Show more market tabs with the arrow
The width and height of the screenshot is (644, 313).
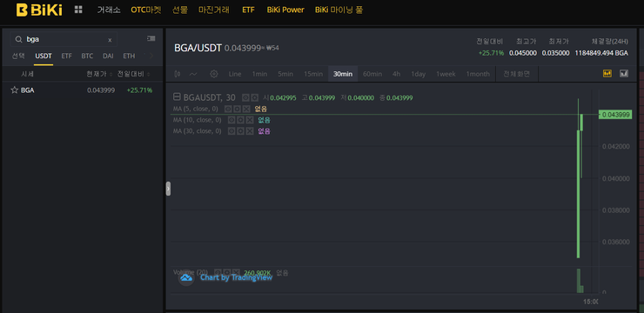click(151, 56)
